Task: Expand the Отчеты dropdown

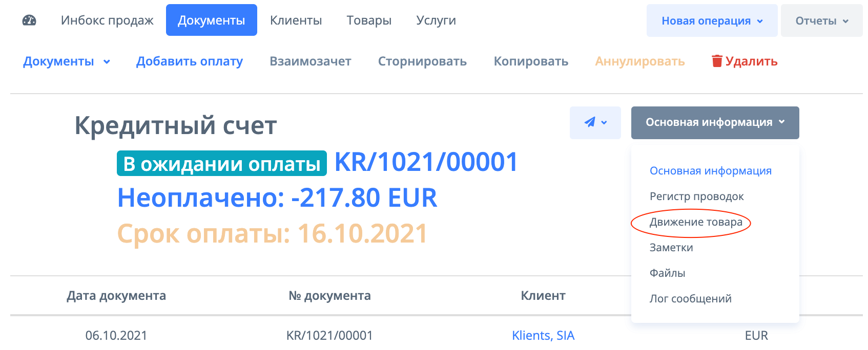Action: coord(821,21)
